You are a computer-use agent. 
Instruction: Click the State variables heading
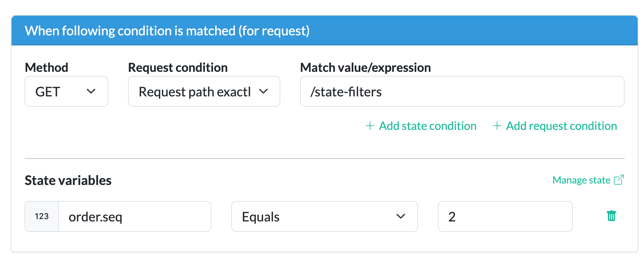(68, 180)
